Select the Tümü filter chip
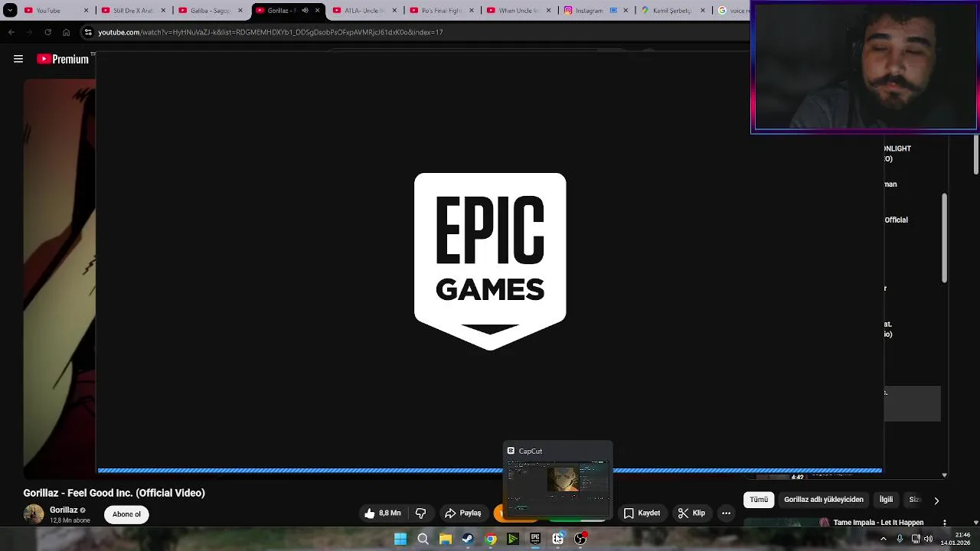The width and height of the screenshot is (980, 551). pyautogui.click(x=759, y=500)
